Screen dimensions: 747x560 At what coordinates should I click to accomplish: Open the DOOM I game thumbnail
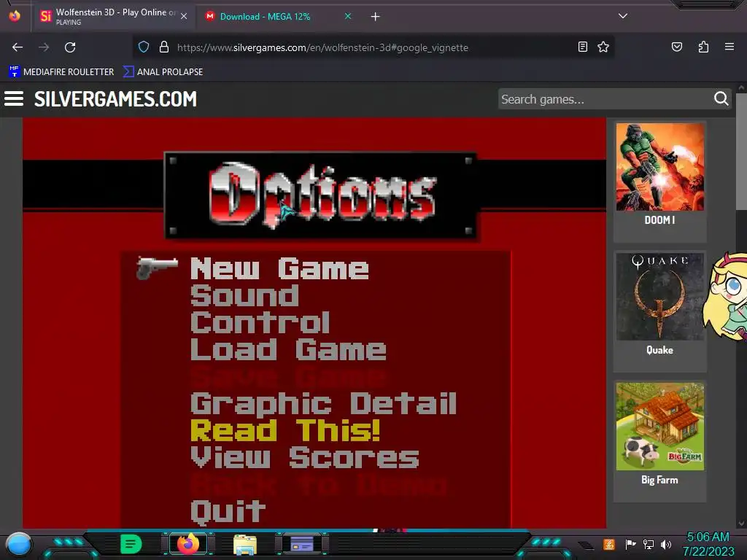pyautogui.click(x=659, y=167)
